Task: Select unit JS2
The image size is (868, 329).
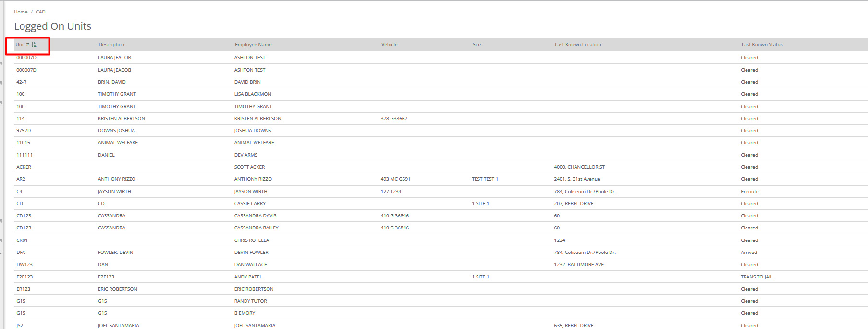Action: pos(20,325)
